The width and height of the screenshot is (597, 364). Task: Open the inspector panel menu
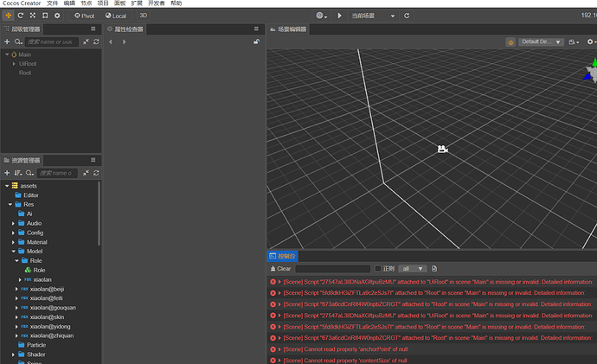tap(256, 29)
